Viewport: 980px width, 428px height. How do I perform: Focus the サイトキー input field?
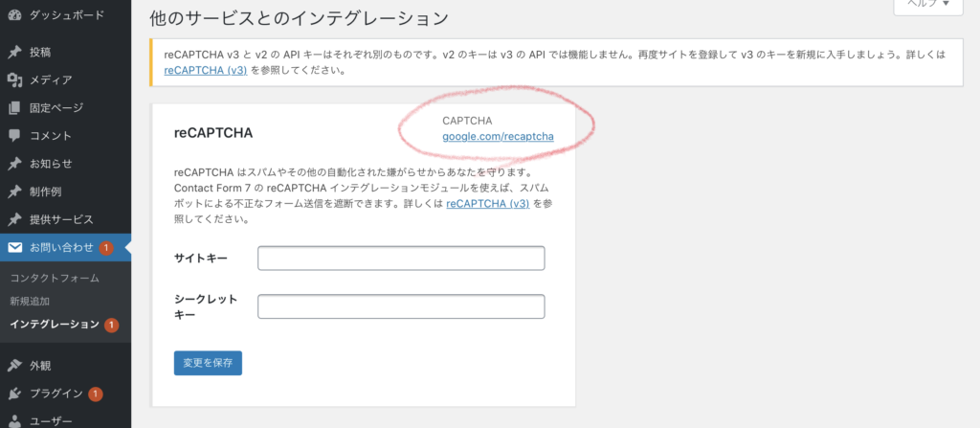click(401, 258)
